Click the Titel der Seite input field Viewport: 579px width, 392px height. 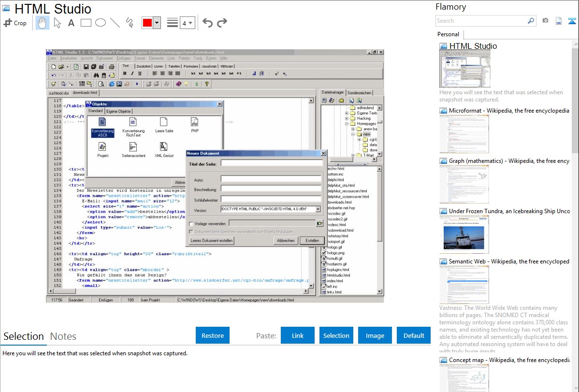tap(272, 163)
